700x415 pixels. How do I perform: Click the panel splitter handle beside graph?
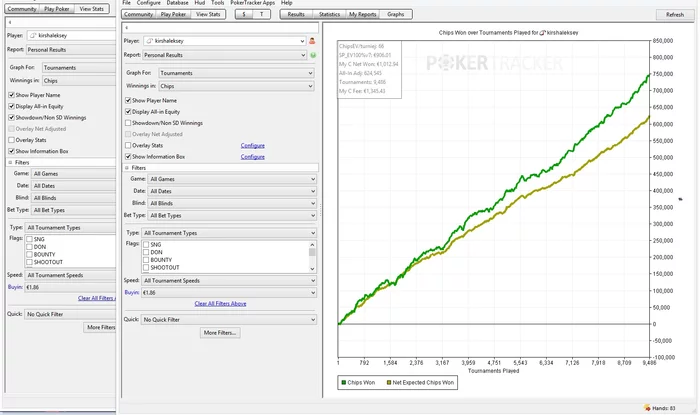pyautogui.click(x=320, y=210)
